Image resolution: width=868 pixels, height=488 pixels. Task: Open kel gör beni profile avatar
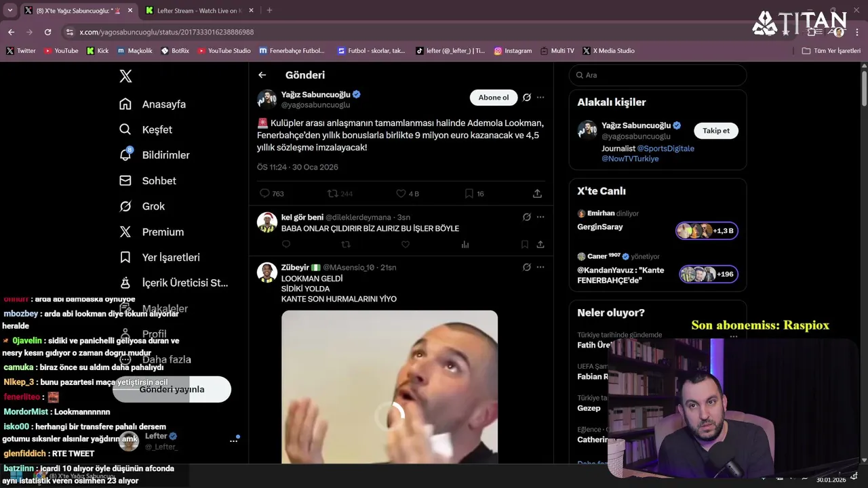(x=267, y=222)
